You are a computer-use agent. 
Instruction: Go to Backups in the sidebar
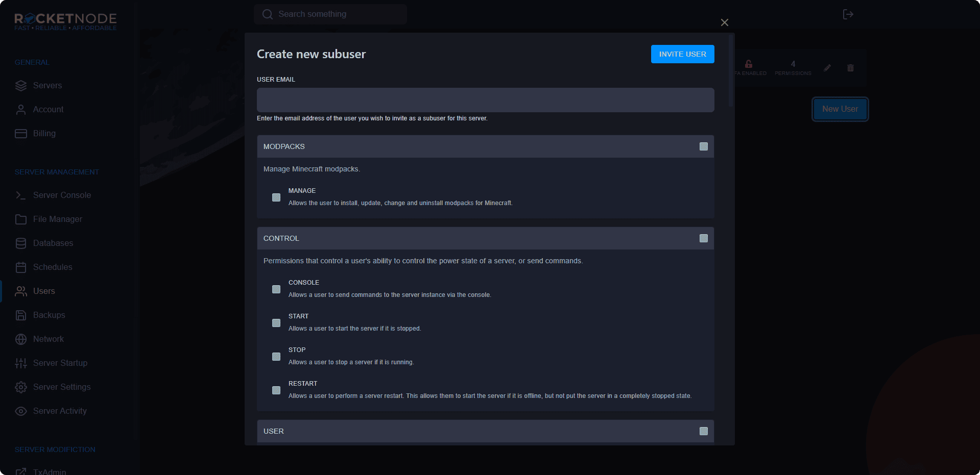(49, 315)
